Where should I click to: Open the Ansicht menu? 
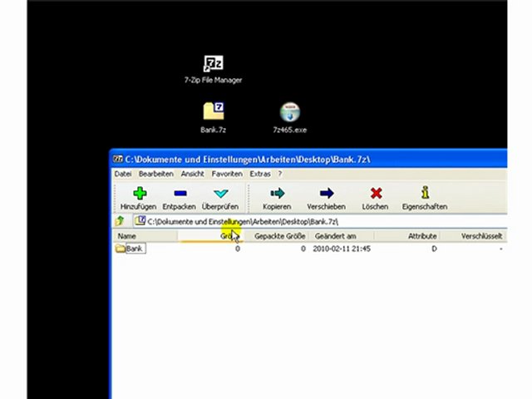(192, 174)
